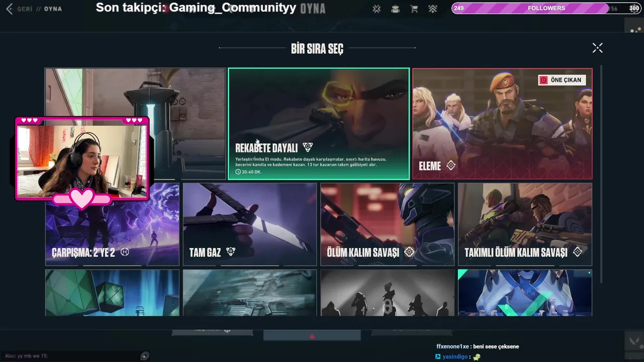Click the icon next to Çarpışma: 2'ye 2

(125, 252)
